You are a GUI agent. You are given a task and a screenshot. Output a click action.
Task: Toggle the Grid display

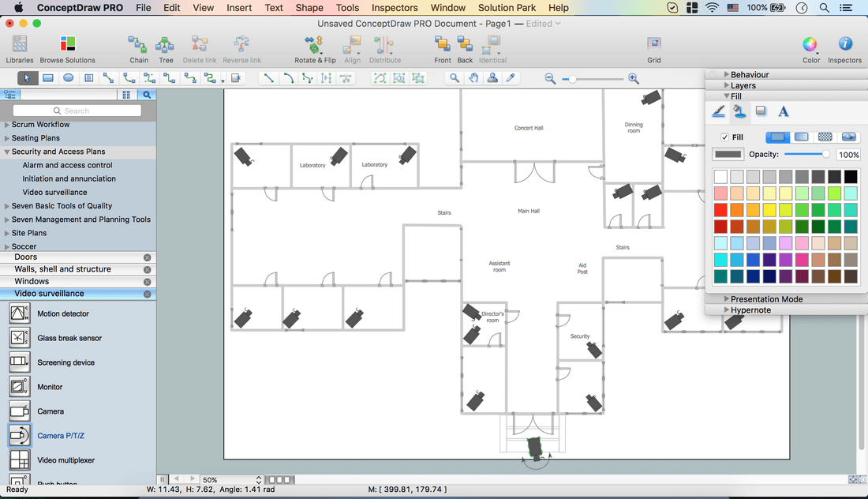click(654, 49)
